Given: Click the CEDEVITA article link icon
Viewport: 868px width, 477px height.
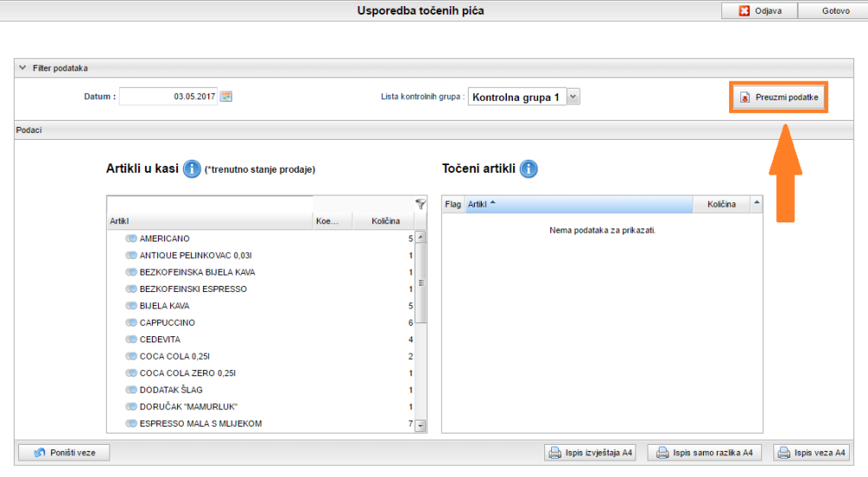Looking at the screenshot, I should pos(131,340).
